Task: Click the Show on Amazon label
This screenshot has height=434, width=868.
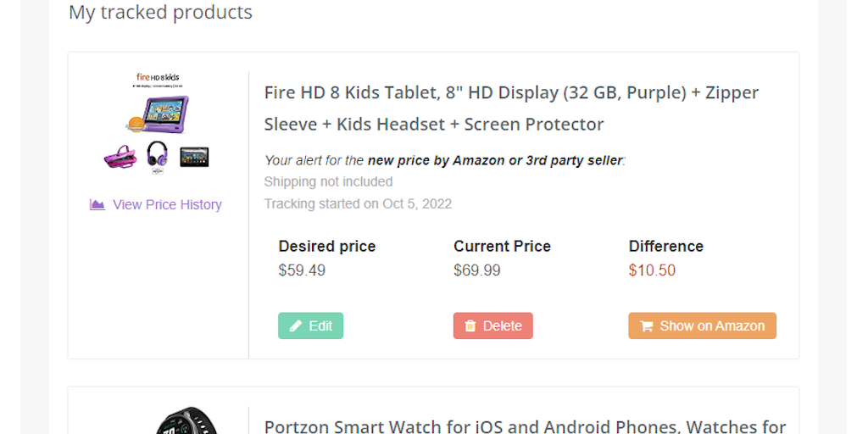Action: click(x=712, y=326)
